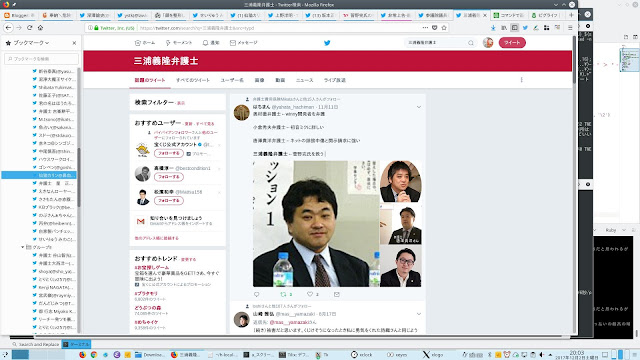The width and height of the screenshot is (640, 360).
Task: Click the magnifier icon in Twitter search
Action: 471,42
